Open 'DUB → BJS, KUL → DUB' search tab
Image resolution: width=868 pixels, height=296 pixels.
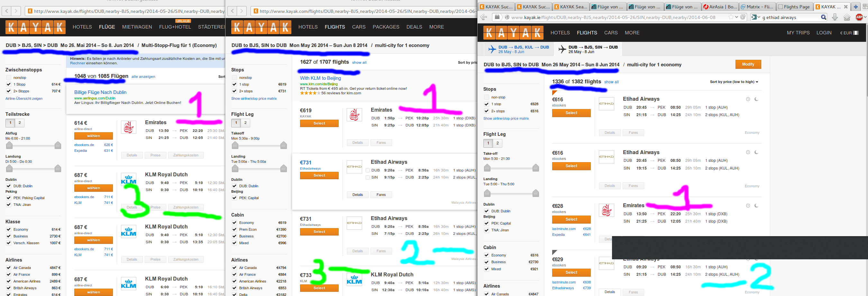pos(518,49)
